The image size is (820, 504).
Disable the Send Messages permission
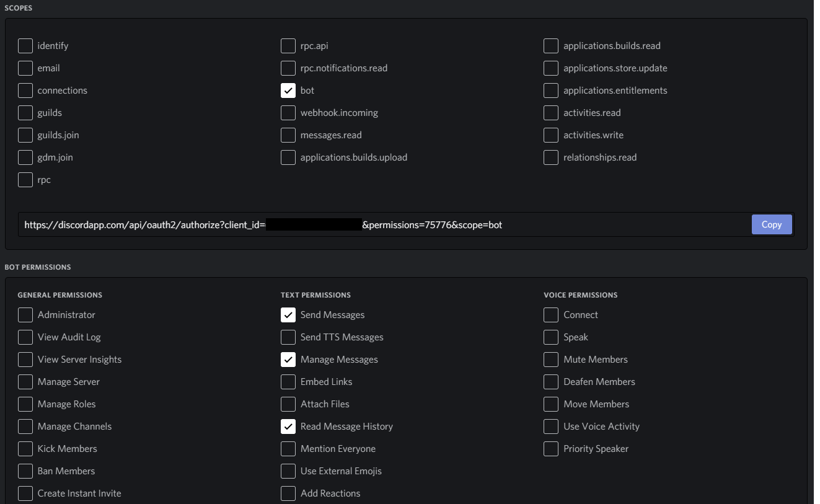pyautogui.click(x=288, y=314)
